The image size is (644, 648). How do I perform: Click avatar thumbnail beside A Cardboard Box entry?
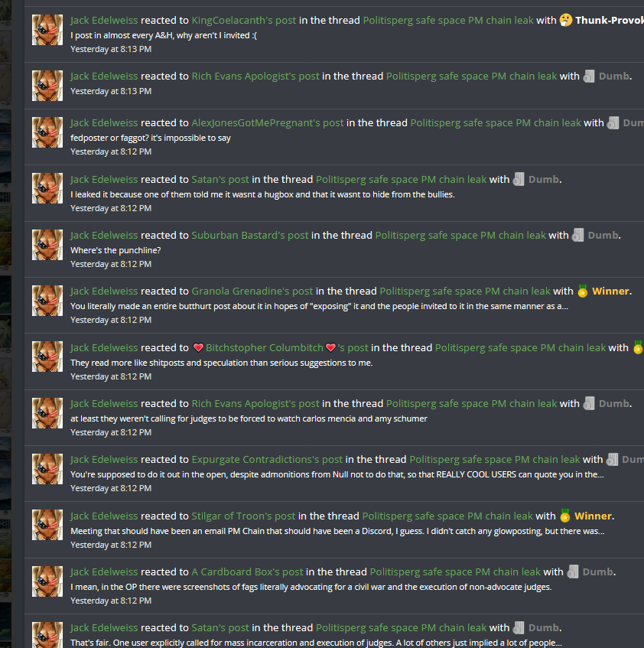47,581
